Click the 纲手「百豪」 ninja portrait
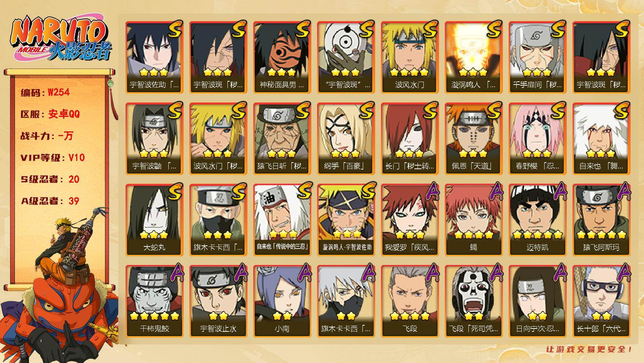 [x=346, y=139]
